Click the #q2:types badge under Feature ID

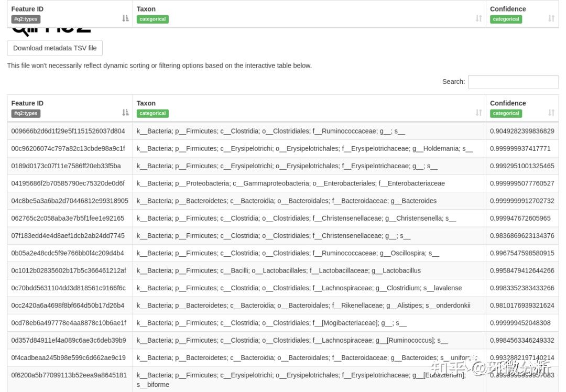25,113
